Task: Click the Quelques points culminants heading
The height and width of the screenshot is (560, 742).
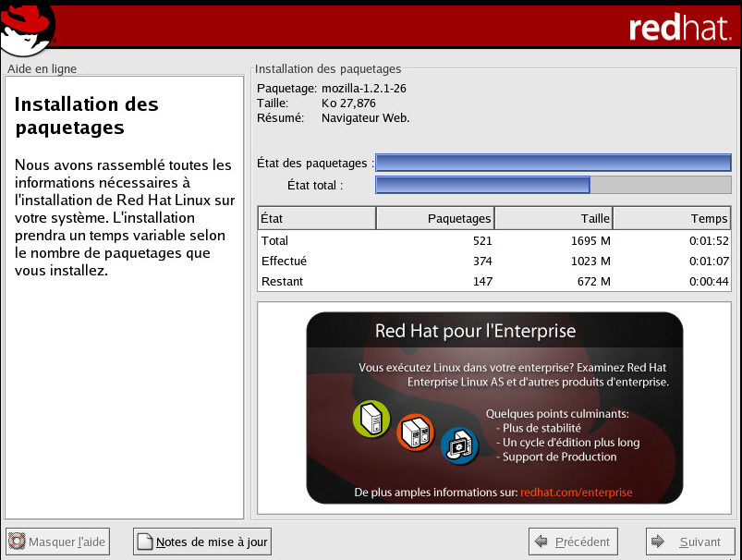Action: [x=557, y=414]
